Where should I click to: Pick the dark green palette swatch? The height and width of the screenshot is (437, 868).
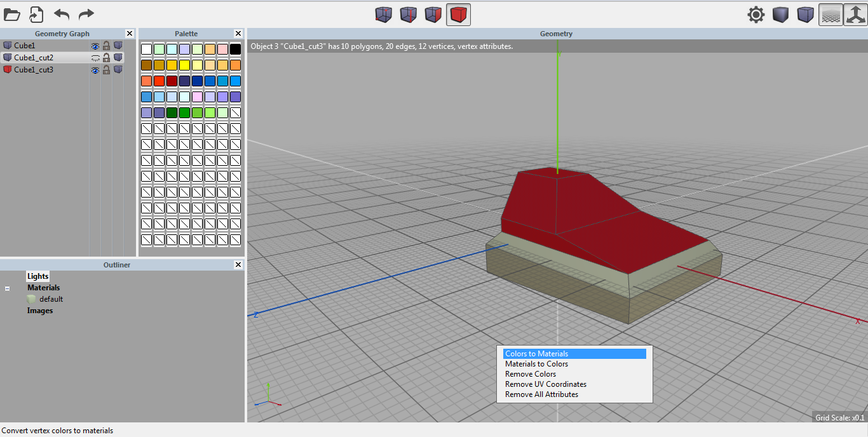pyautogui.click(x=172, y=112)
